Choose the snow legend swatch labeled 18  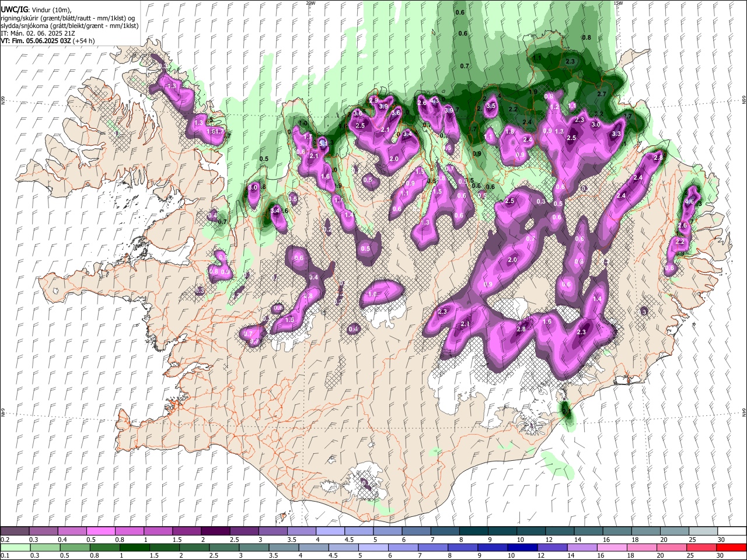(x=645, y=531)
